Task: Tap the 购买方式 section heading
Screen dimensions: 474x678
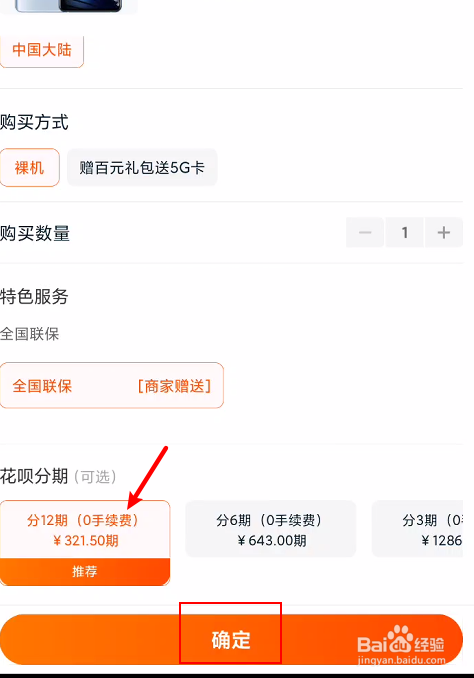Action: coord(34,122)
